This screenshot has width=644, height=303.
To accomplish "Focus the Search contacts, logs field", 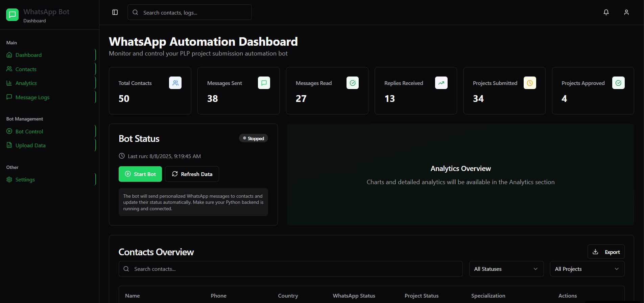I will pyautogui.click(x=190, y=12).
